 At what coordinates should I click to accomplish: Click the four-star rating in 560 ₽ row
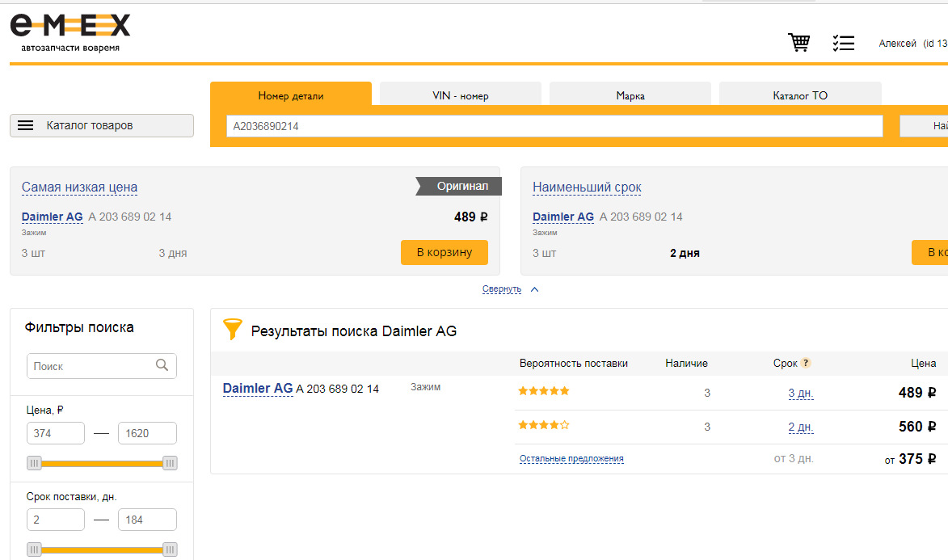tap(544, 424)
